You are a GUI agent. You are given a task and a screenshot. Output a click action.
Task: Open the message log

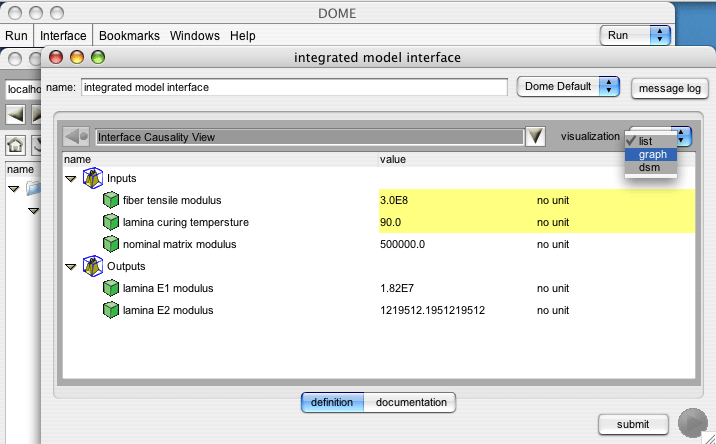pos(669,89)
